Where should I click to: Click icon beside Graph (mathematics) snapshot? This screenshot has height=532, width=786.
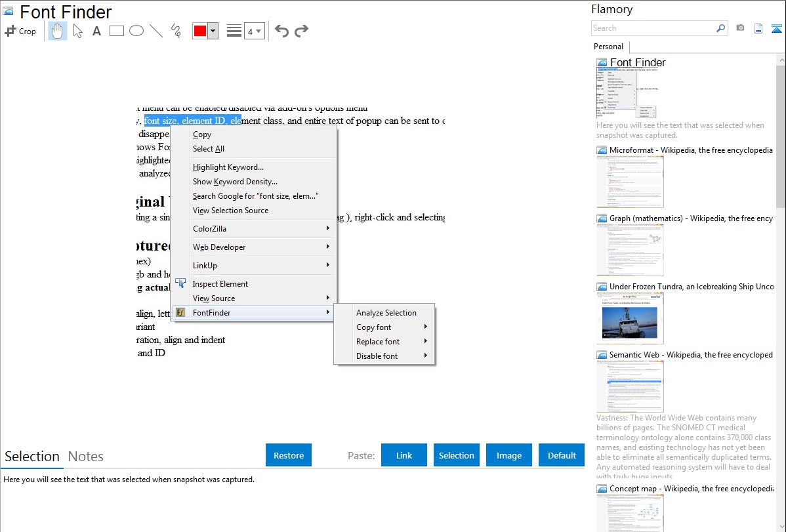602,218
